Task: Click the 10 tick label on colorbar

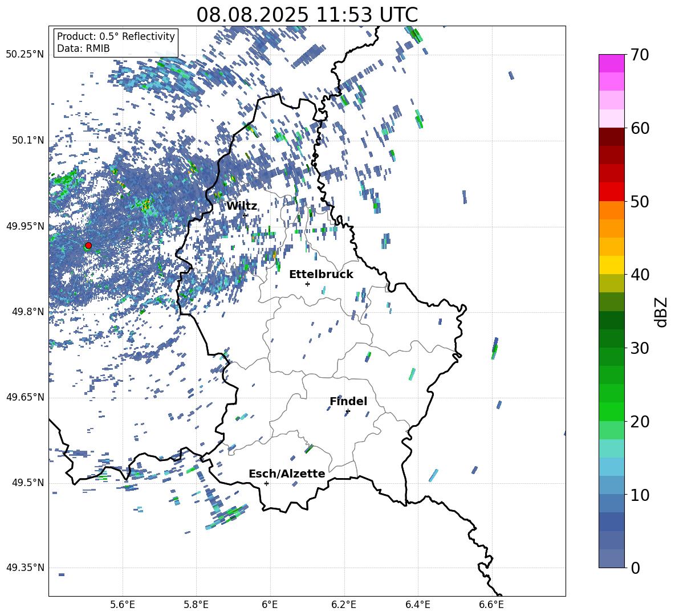Action: pyautogui.click(x=640, y=495)
